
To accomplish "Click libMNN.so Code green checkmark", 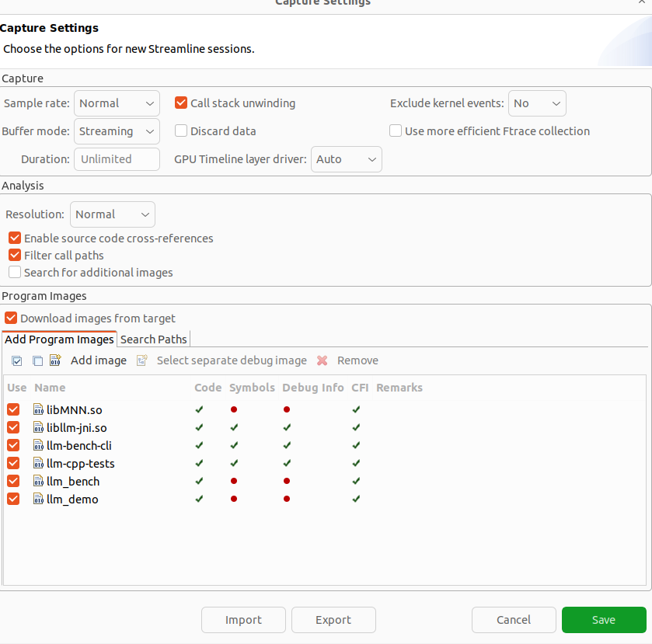I will (x=199, y=409).
